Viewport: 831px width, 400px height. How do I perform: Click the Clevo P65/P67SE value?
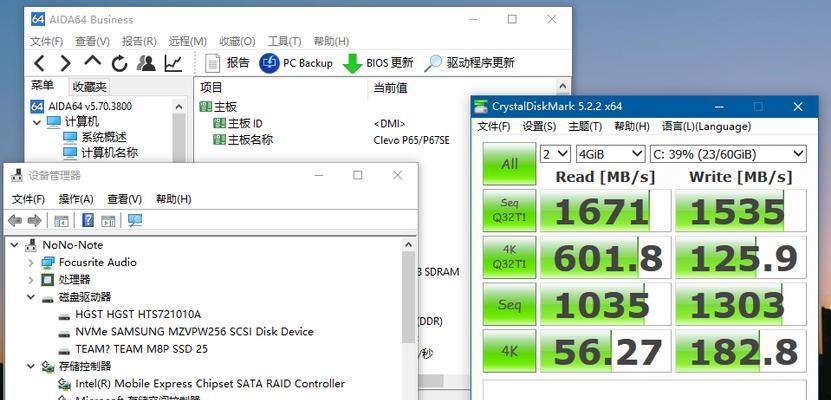tap(411, 140)
